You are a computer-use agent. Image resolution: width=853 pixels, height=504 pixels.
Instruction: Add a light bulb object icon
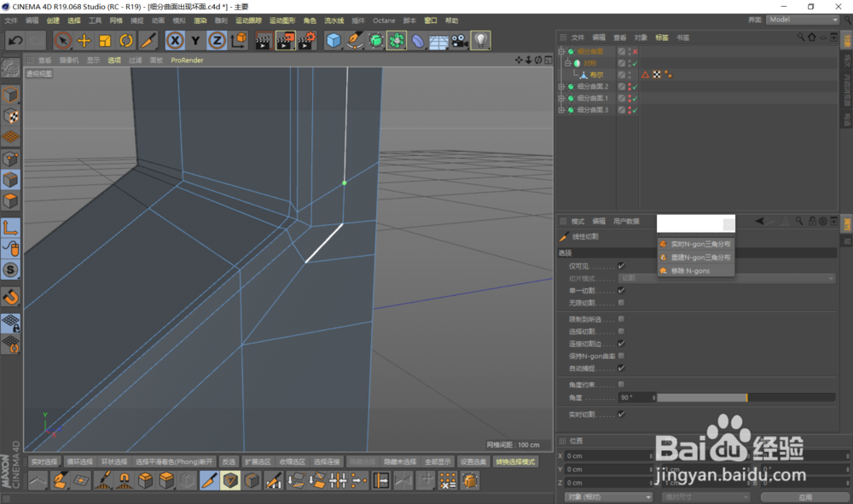click(x=481, y=41)
